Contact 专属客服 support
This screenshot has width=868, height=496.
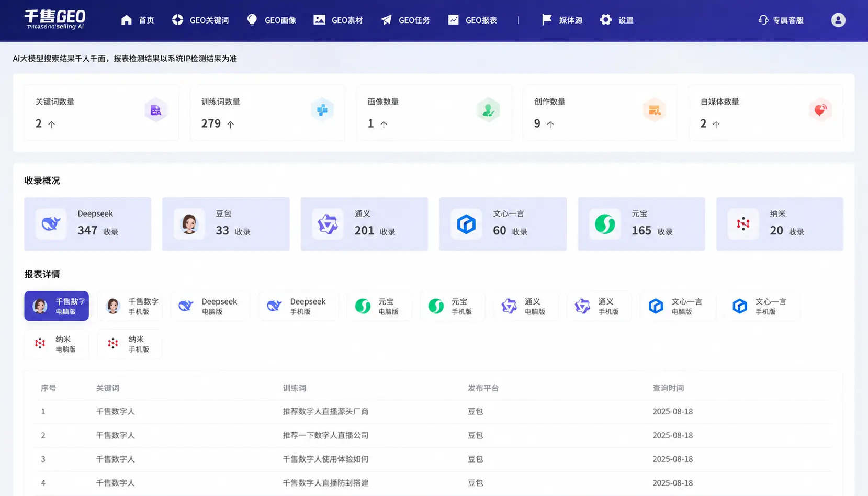(781, 20)
